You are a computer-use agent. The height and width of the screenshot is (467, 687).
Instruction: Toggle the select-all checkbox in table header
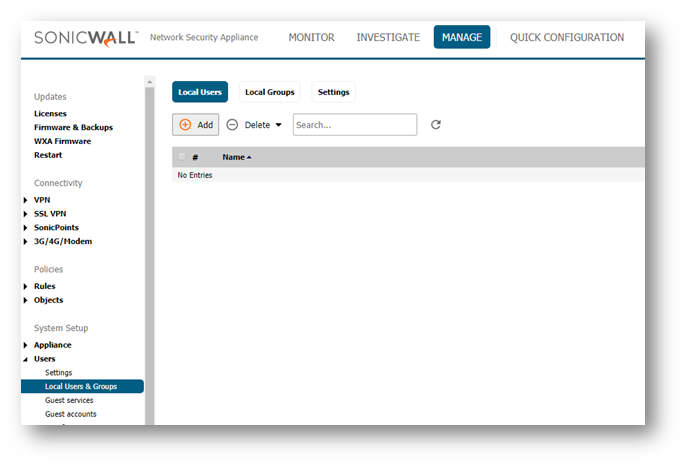tap(181, 157)
